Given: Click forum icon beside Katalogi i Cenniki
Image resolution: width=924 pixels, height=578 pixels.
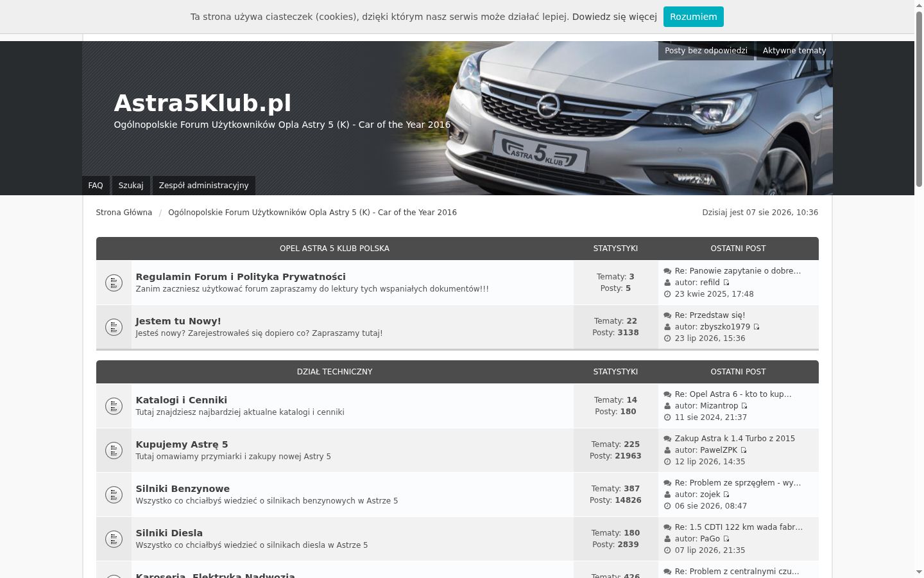Looking at the screenshot, I should pyautogui.click(x=114, y=406).
